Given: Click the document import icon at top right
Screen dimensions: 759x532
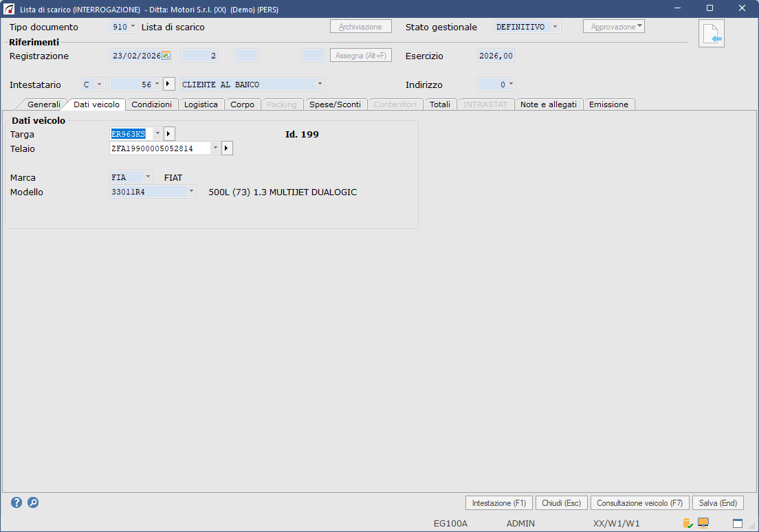Looking at the screenshot, I should (x=712, y=34).
